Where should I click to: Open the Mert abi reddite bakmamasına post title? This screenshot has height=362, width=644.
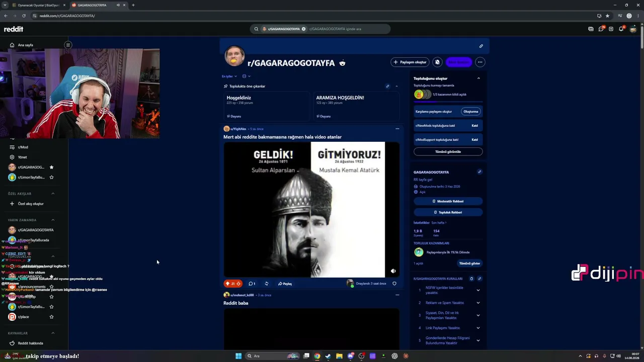(x=282, y=137)
